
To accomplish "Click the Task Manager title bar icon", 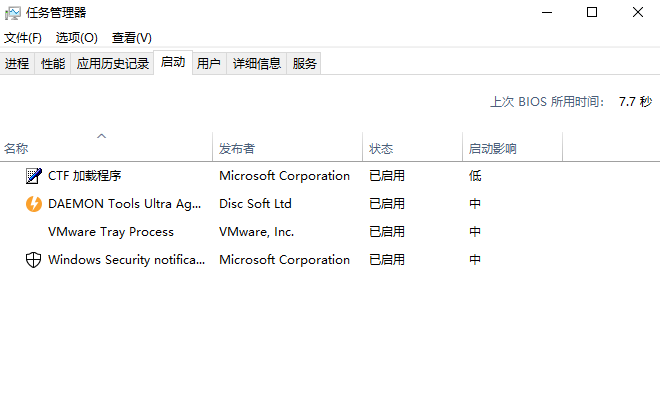I will [x=13, y=12].
